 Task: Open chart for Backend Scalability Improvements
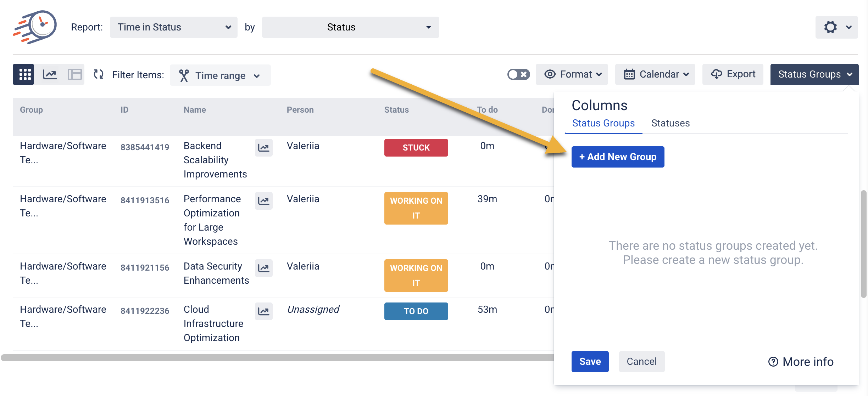pos(263,148)
